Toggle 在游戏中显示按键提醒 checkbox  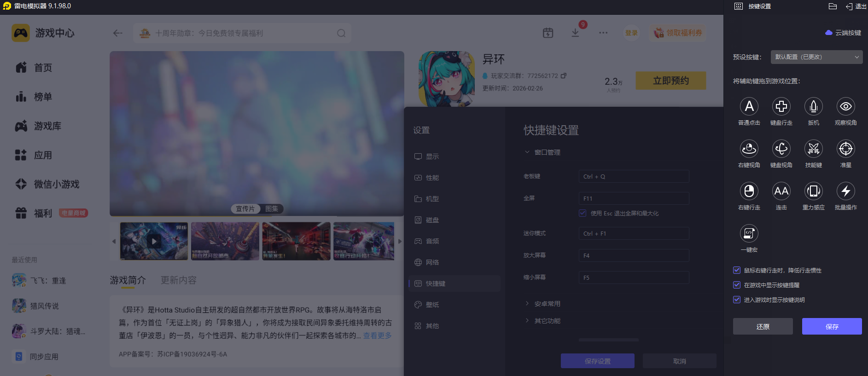point(737,285)
